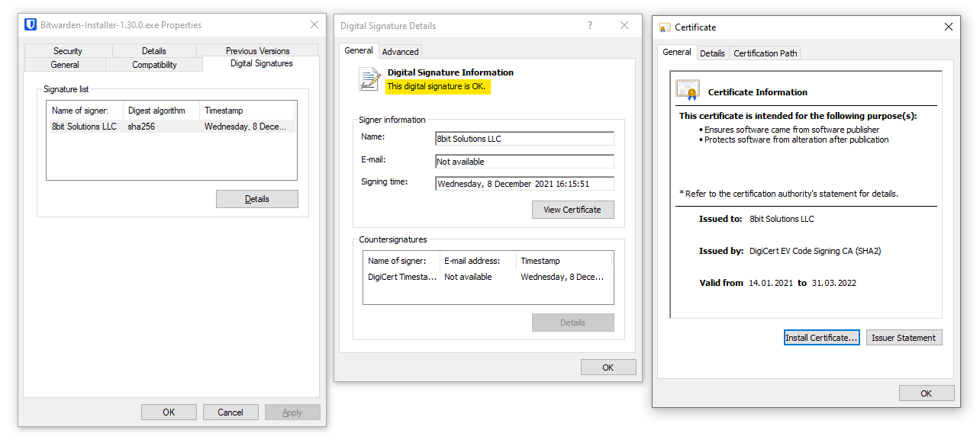Select General tab in Certificate window
Image resolution: width=980 pixels, height=443 pixels.
[x=677, y=52]
